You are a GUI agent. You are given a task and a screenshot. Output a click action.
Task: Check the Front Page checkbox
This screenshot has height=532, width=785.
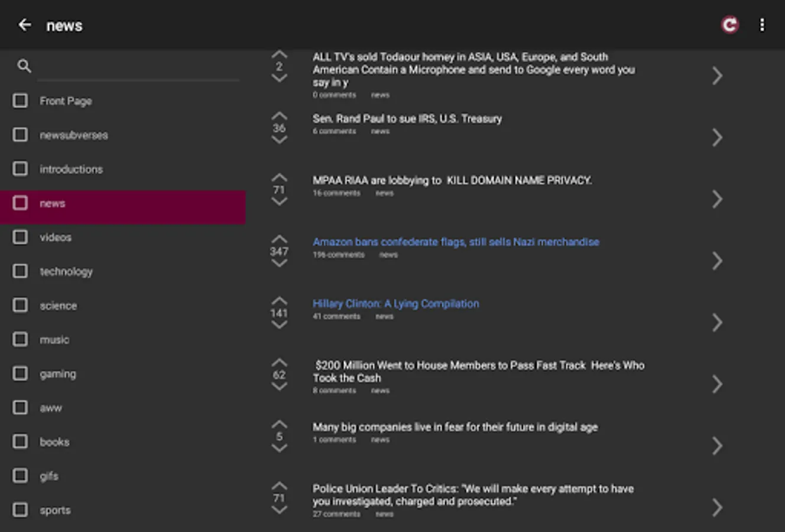pos(20,101)
